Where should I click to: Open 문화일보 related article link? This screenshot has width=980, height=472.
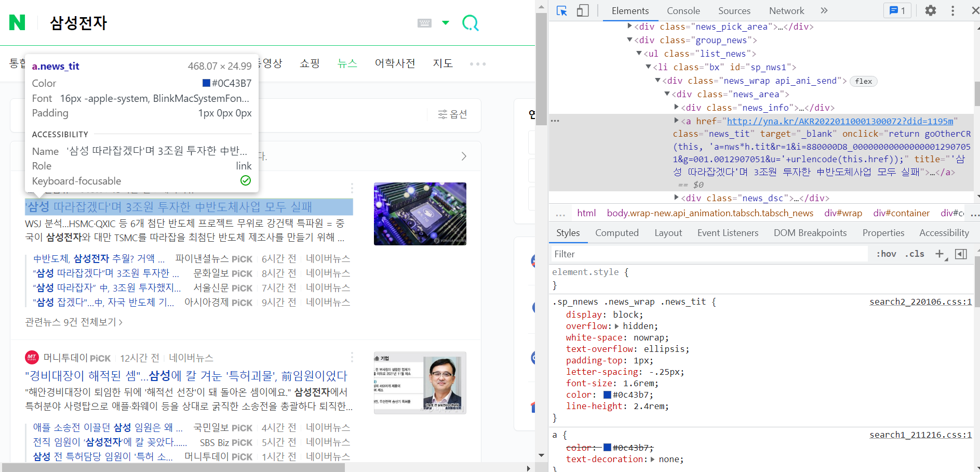[x=106, y=273]
